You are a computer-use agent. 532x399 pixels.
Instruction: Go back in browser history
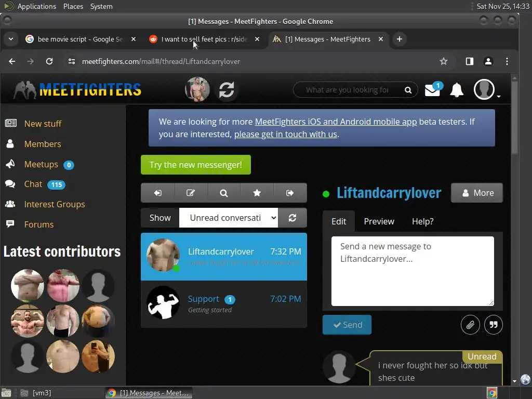tap(12, 61)
